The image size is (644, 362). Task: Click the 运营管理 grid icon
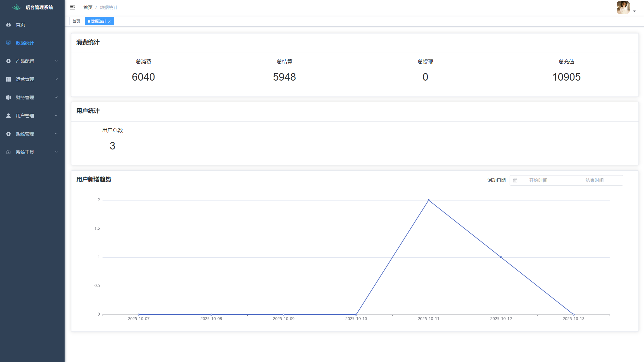[8, 79]
